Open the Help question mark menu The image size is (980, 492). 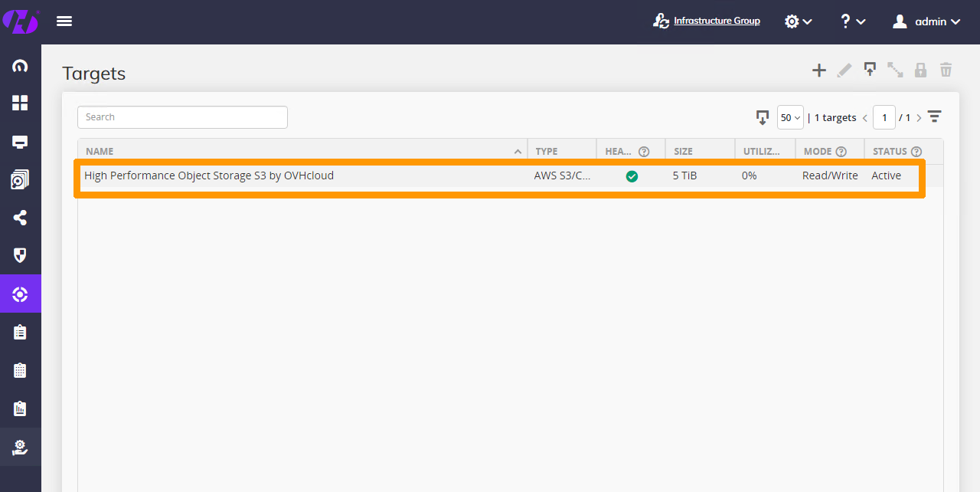(851, 21)
